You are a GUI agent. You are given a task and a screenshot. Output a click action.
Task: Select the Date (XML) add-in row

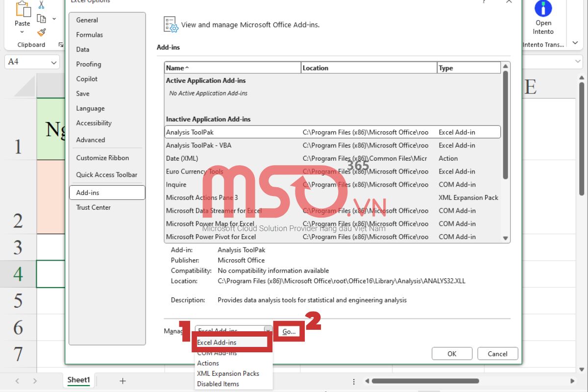coord(333,159)
